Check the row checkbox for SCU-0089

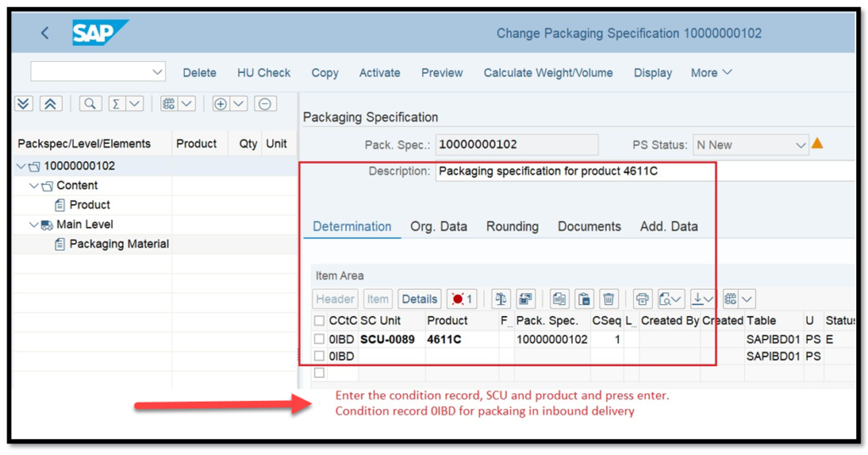click(x=320, y=339)
